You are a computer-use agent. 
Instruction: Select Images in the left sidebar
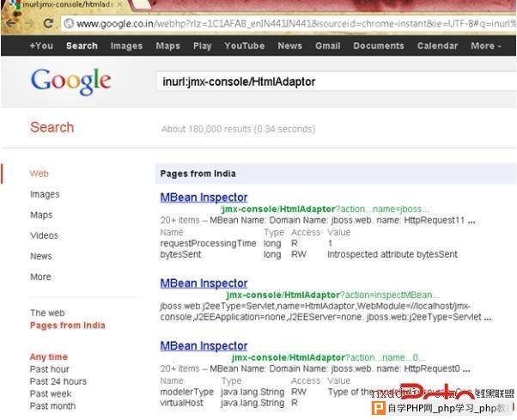click(x=45, y=194)
